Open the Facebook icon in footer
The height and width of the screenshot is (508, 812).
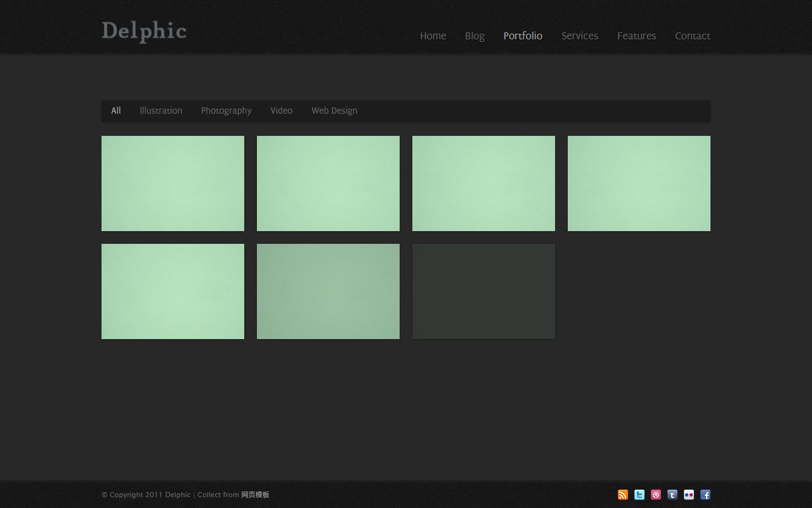(x=705, y=495)
